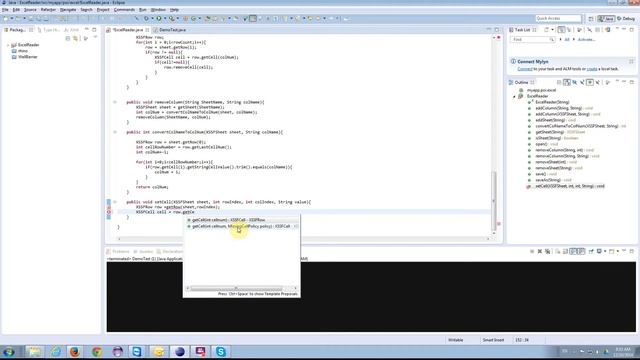Switch to the ExcelReader.java editor tab
Image resolution: width=640 pixels, height=360 pixels.
128,30
